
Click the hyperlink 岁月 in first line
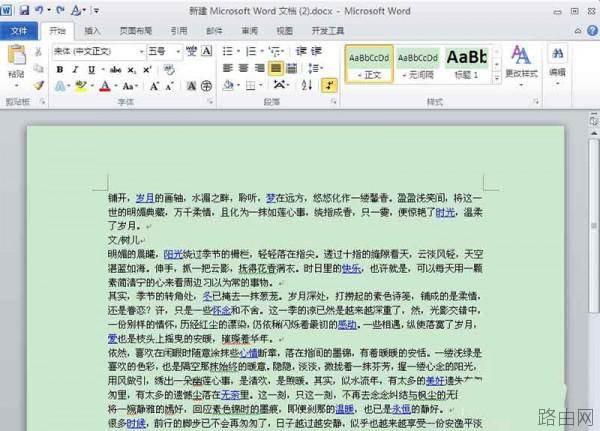[145, 198]
